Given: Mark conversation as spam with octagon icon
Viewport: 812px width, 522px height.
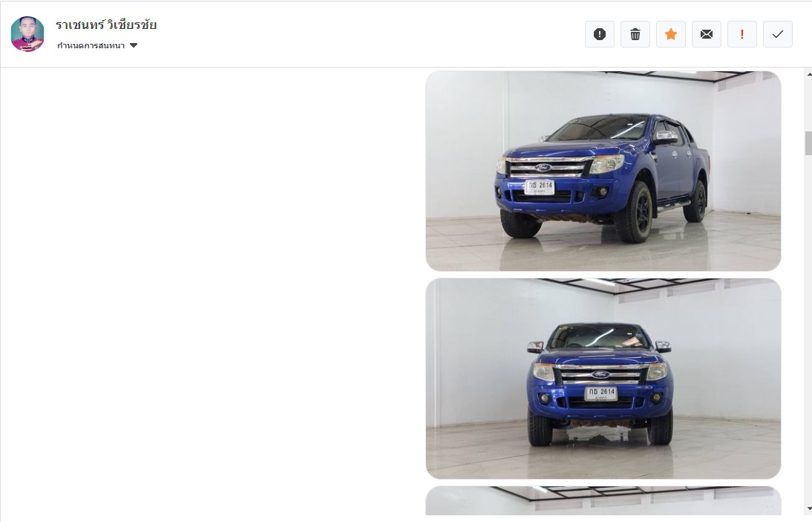Looking at the screenshot, I should (599, 34).
